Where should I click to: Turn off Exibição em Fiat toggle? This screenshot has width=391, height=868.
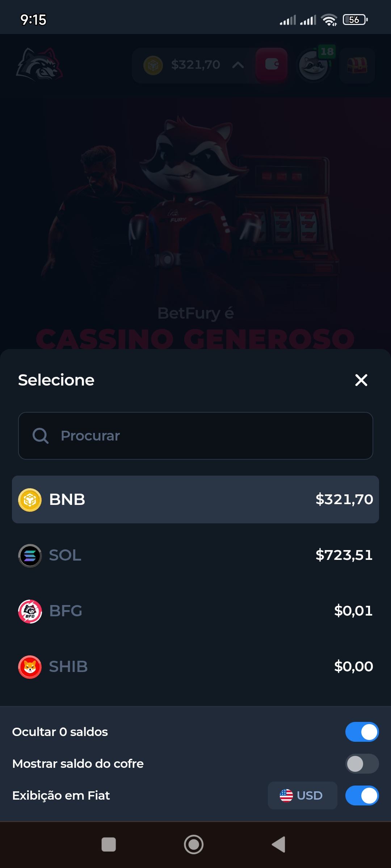[362, 796]
